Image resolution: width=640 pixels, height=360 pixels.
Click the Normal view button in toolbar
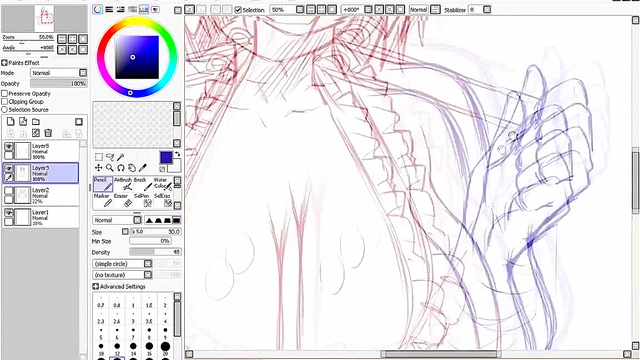[x=418, y=9]
